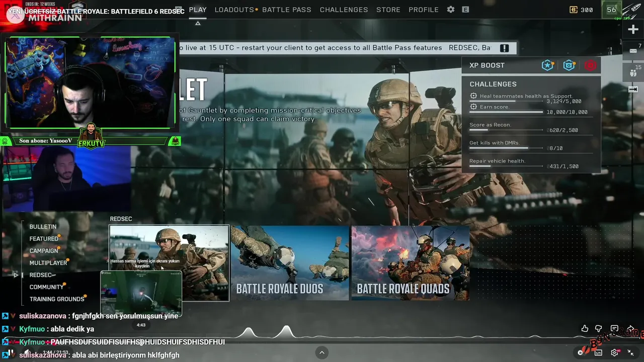
Task: Click tracking icon beside Earn score challenge
Action: pyautogui.click(x=473, y=107)
